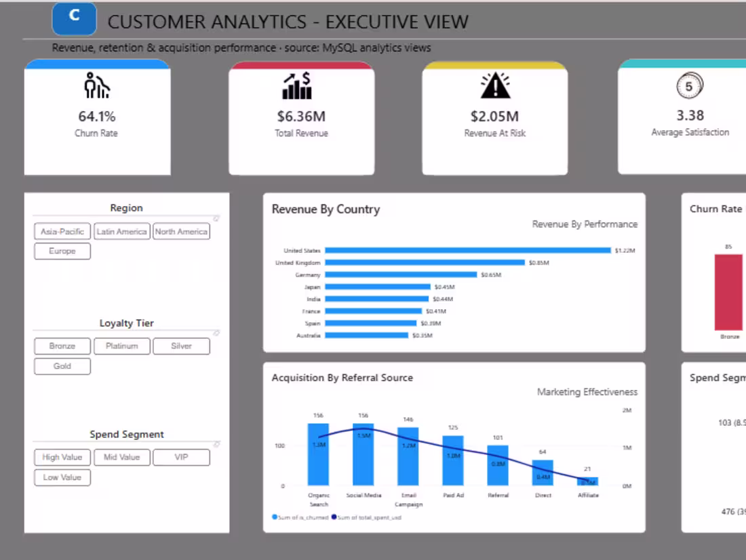Click the Region slicer header

(x=127, y=208)
